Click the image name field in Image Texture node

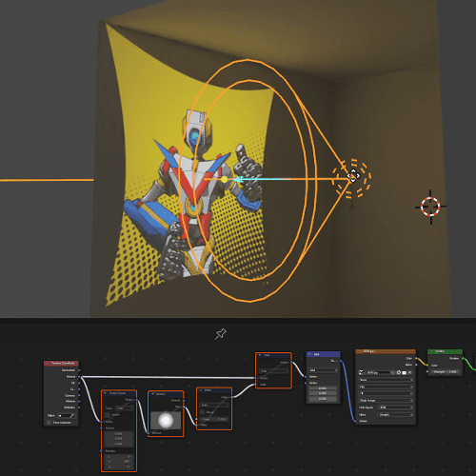click(x=378, y=372)
